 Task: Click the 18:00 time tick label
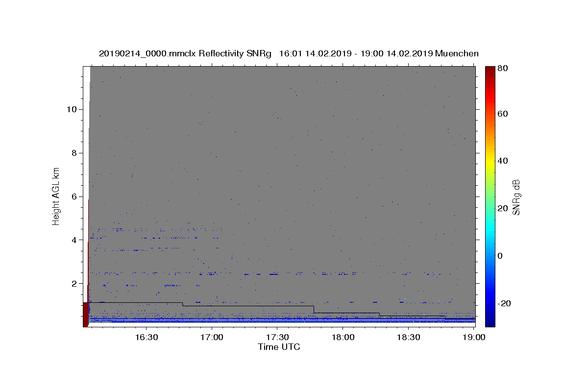click(x=343, y=337)
